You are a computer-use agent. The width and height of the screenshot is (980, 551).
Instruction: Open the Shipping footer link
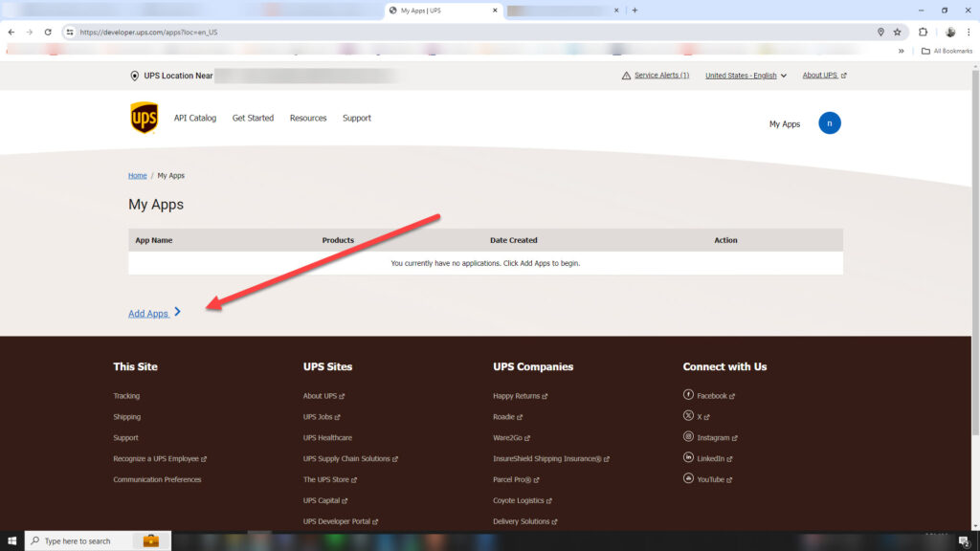click(x=127, y=417)
